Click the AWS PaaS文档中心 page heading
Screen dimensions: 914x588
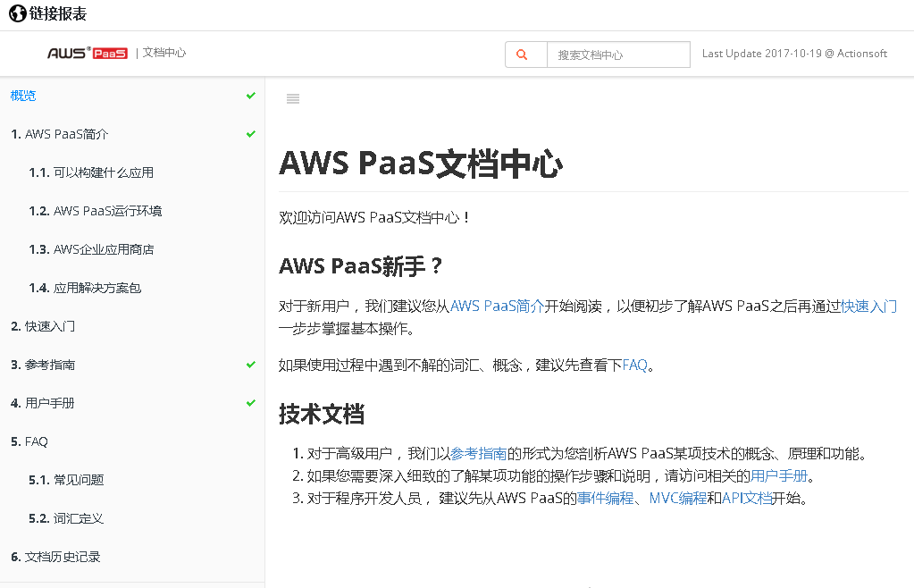pos(421,164)
